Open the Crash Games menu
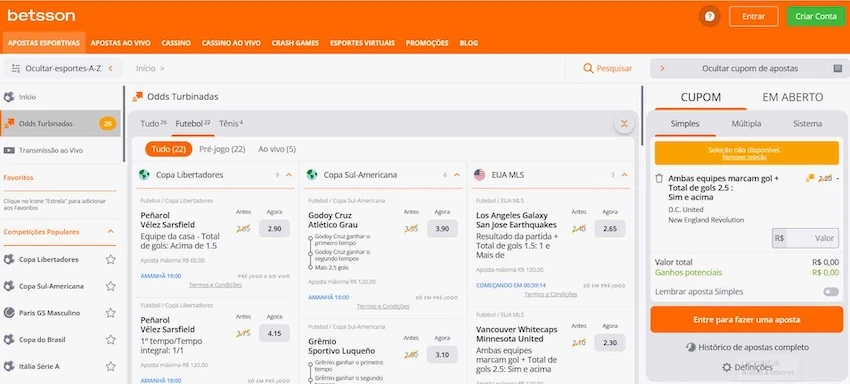Screen dimensions: 850x384 click(x=295, y=43)
